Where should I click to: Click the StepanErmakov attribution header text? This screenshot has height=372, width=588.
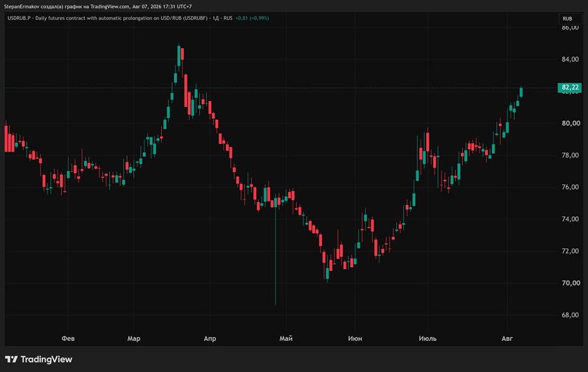(x=98, y=6)
